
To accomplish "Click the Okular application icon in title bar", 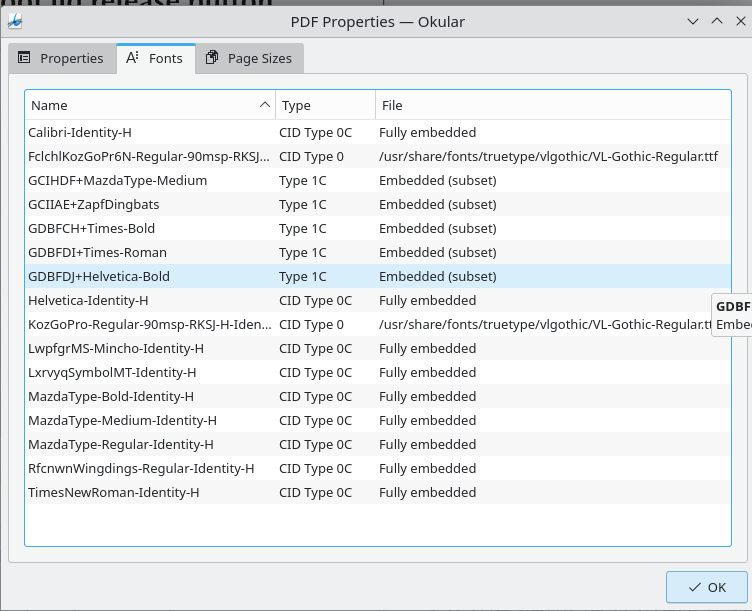I will [15, 22].
